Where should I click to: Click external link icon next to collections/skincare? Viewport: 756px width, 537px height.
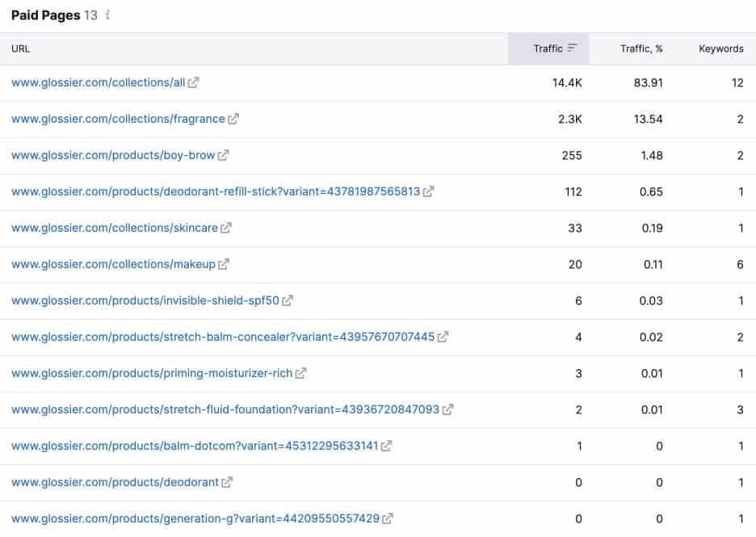coord(225,228)
